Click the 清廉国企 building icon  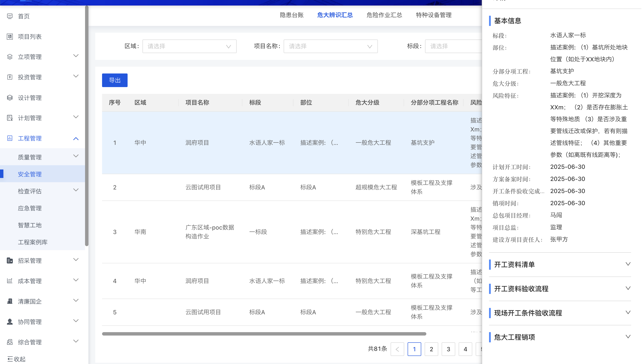click(10, 301)
